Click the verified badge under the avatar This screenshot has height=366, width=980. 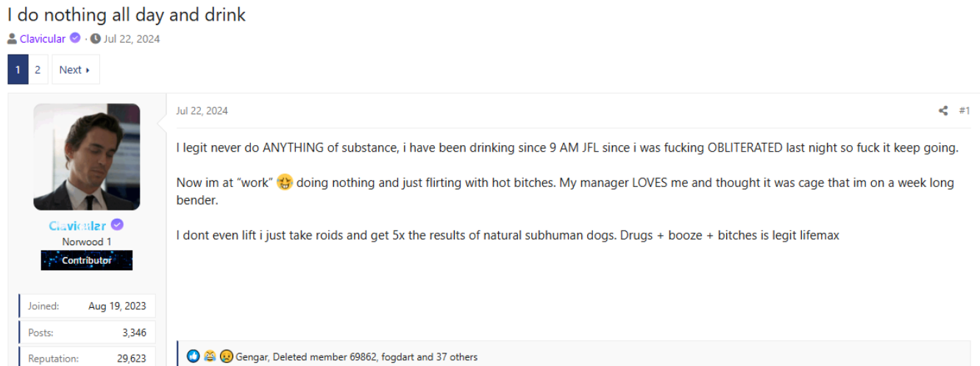(x=117, y=225)
